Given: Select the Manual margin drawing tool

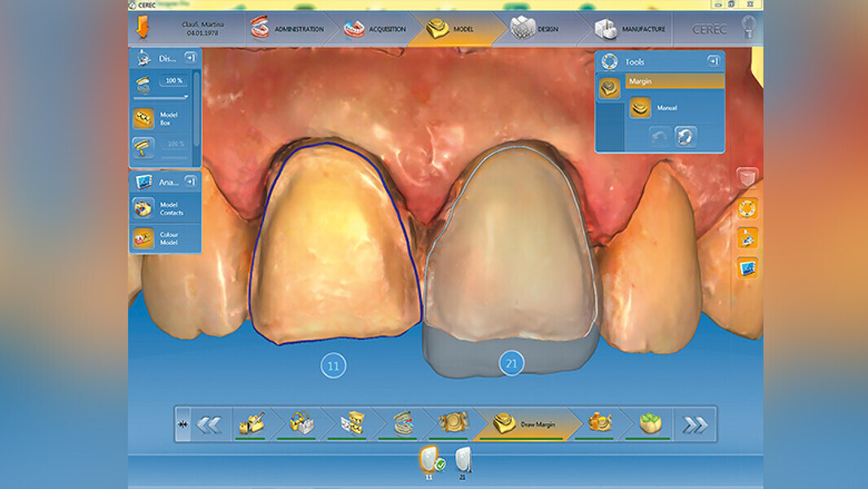Looking at the screenshot, I should click(640, 108).
